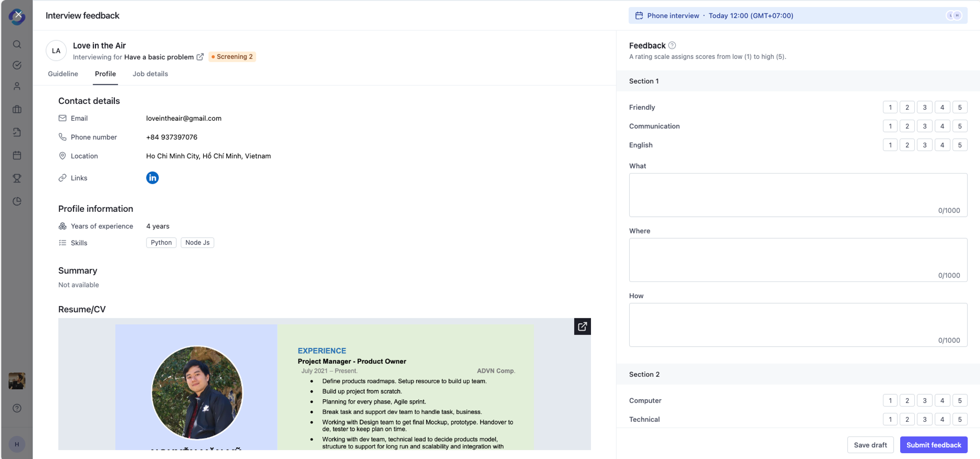Click the Submit feedback button
Viewport: 980px width, 459px height.
[x=933, y=445]
